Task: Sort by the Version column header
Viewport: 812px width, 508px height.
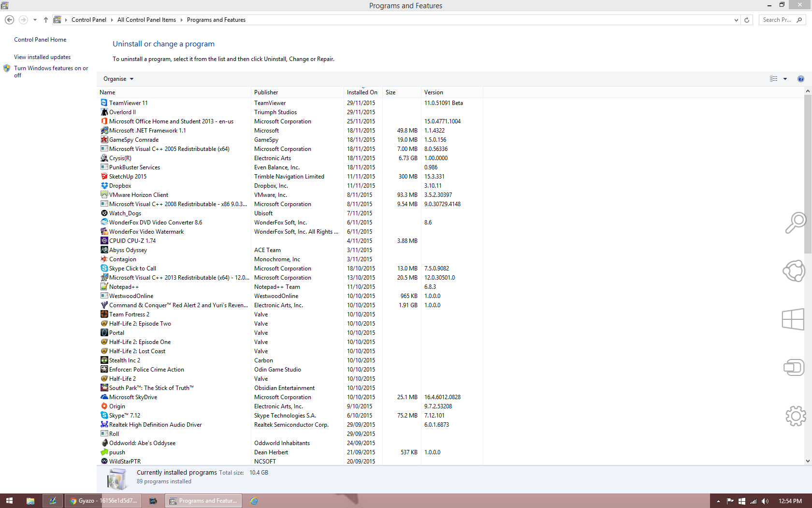Action: pos(452,92)
